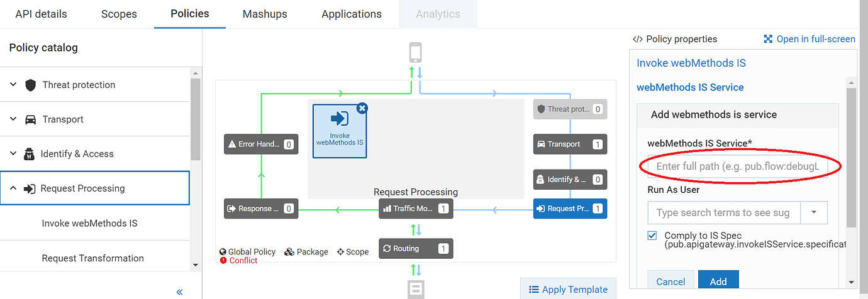Screen dimensions: 868x299
Task: Select the Error Handling stage box
Action: [260, 144]
